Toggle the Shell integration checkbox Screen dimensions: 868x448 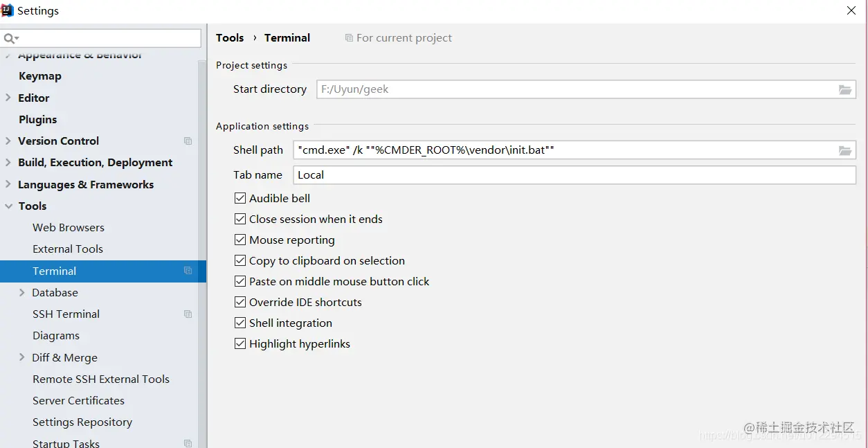(x=240, y=323)
